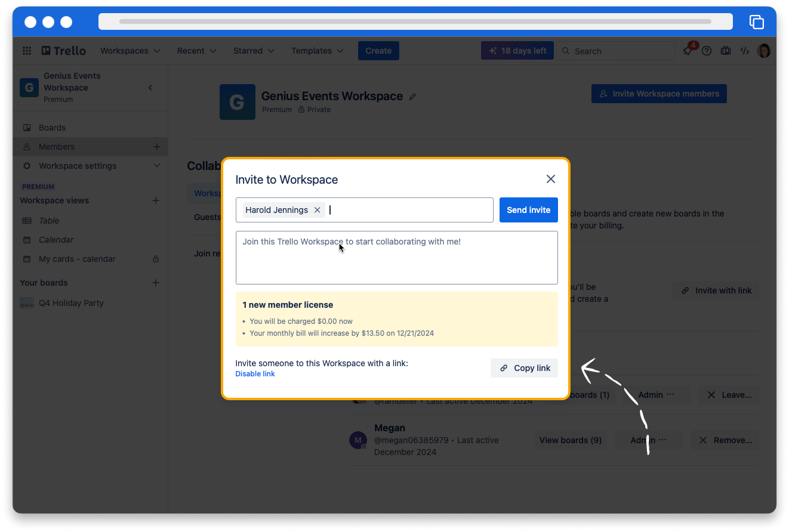The height and width of the screenshot is (532, 789).
Task: Click the browser tabs overview icon
Action: [757, 22]
